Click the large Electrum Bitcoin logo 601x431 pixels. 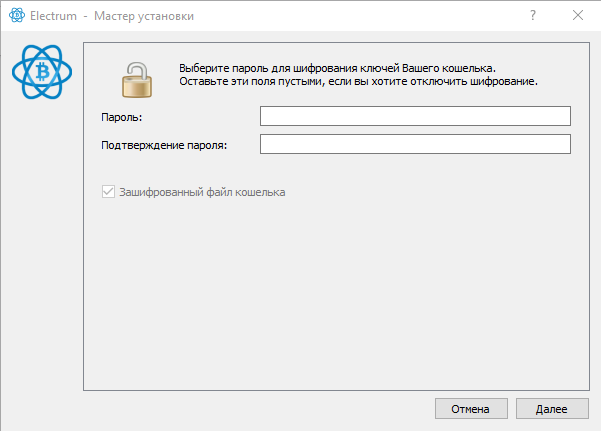[x=43, y=70]
